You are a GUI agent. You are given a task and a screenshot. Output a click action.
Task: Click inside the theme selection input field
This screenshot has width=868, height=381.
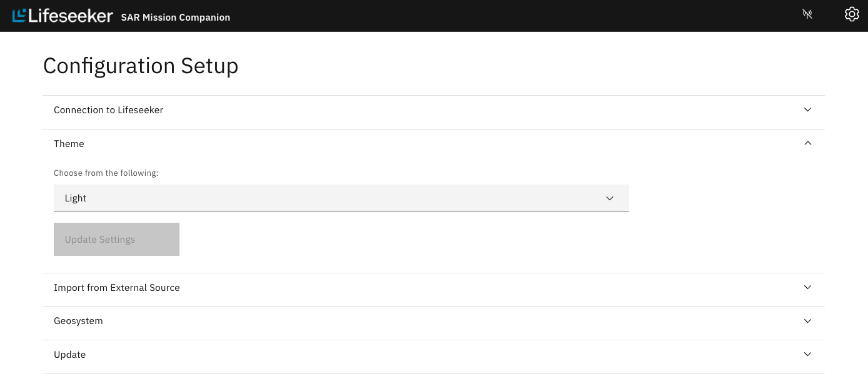tap(250, 198)
